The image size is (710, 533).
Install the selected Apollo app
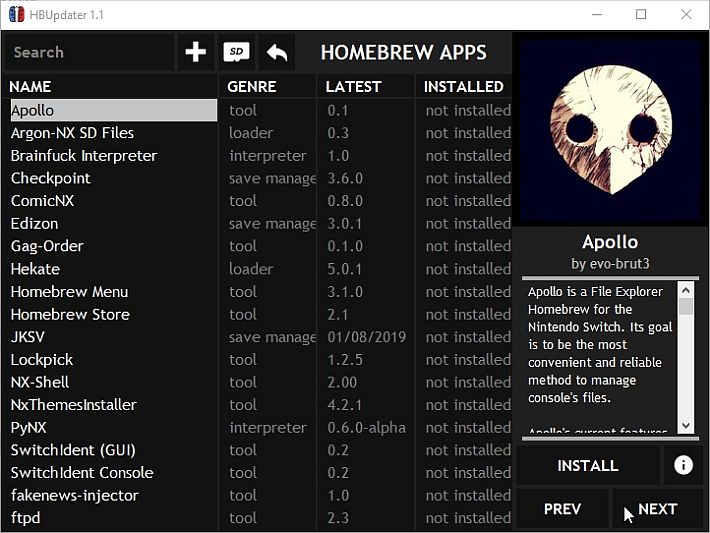pyautogui.click(x=587, y=465)
